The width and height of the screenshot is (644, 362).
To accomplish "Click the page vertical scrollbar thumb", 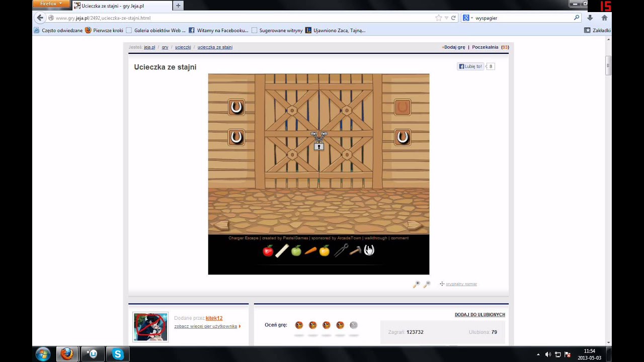I will (608, 65).
